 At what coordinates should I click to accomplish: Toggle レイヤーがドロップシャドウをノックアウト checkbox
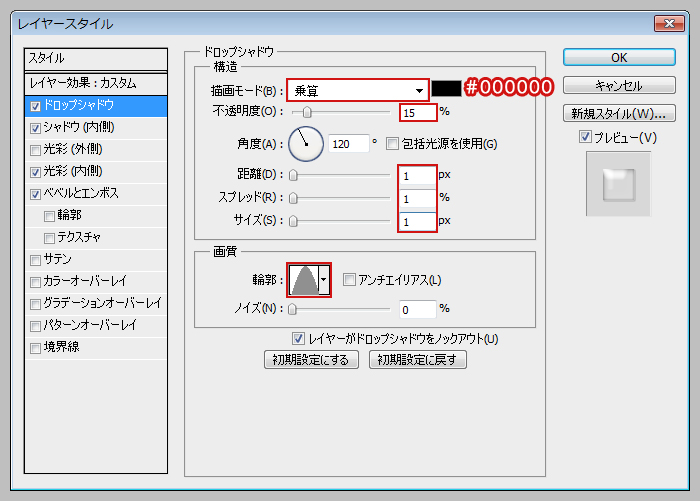pos(298,338)
